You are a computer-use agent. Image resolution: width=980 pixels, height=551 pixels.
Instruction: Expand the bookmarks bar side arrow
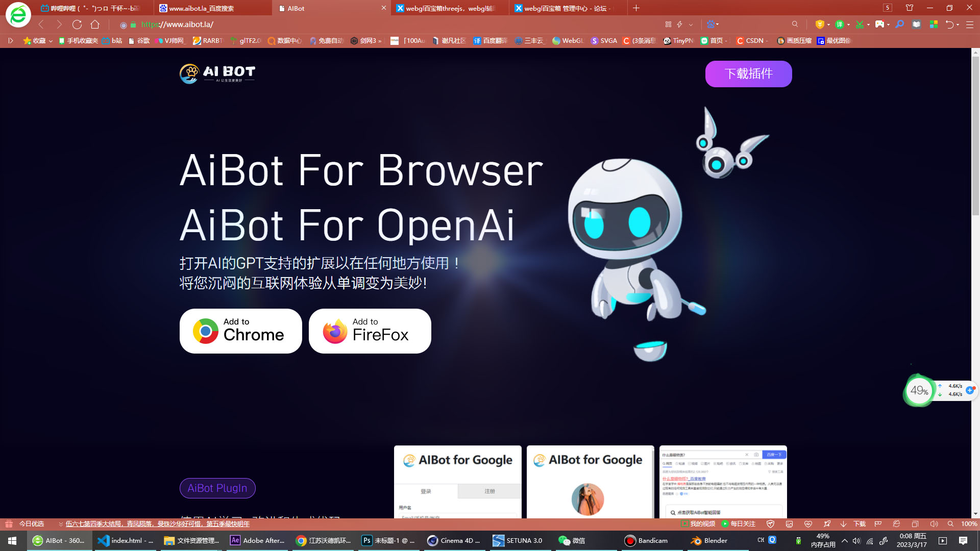tap(10, 41)
